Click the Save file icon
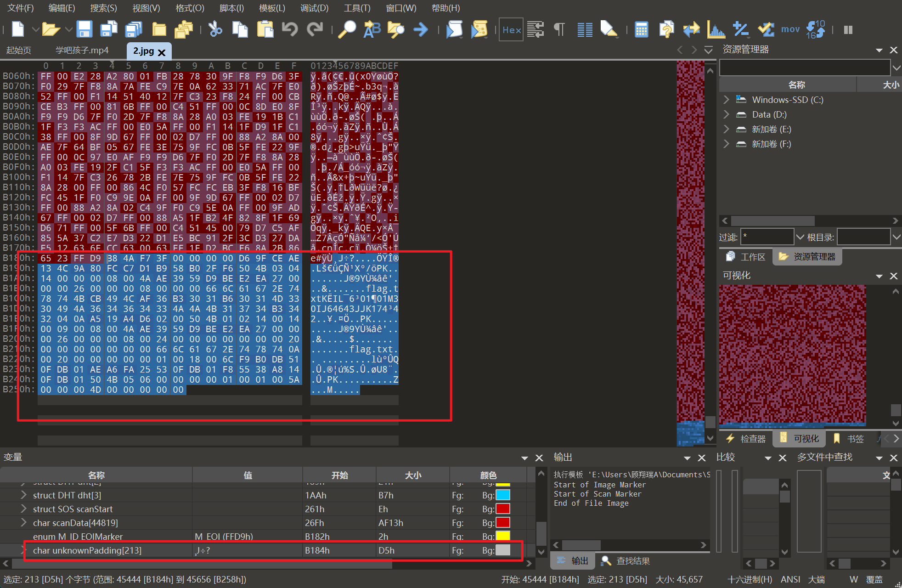Viewport: 902px width, 588px height. (x=84, y=29)
